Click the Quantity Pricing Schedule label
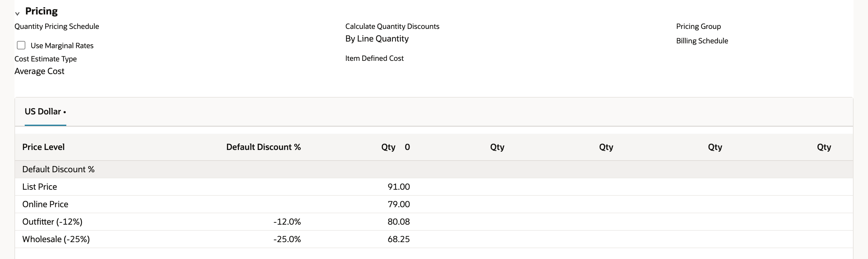The height and width of the screenshot is (259, 868). tap(57, 26)
